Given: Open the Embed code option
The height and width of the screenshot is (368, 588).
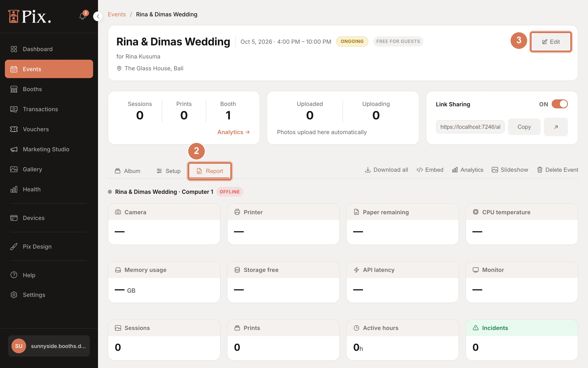Looking at the screenshot, I should click(430, 170).
